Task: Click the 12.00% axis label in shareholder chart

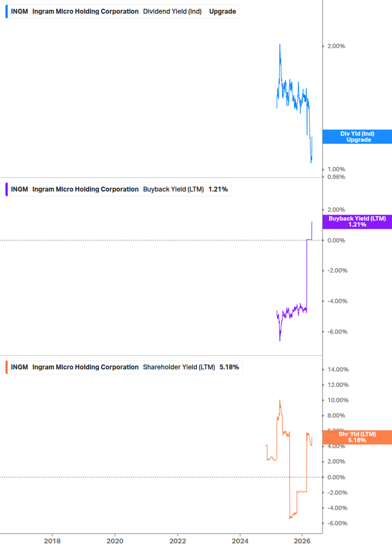Action: (x=338, y=385)
